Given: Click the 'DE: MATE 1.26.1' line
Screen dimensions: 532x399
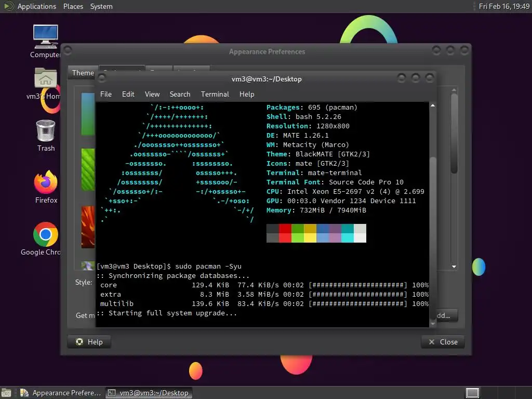Looking at the screenshot, I should pos(298,136).
